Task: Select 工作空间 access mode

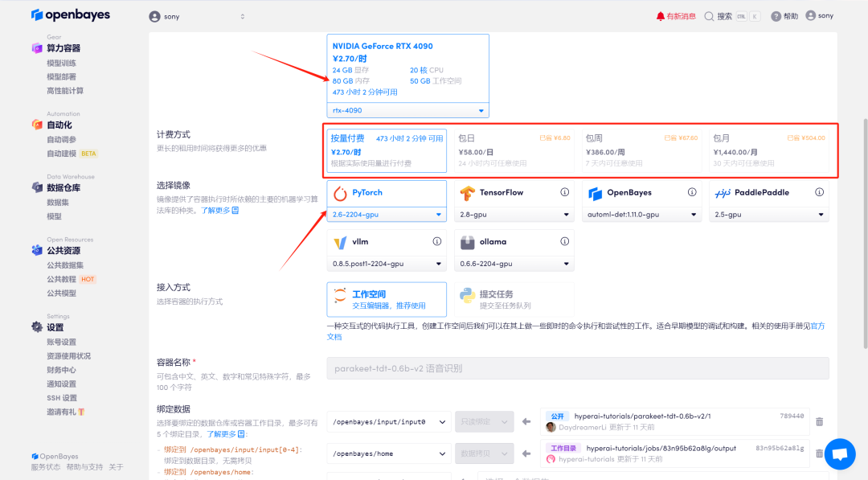Action: click(x=387, y=299)
